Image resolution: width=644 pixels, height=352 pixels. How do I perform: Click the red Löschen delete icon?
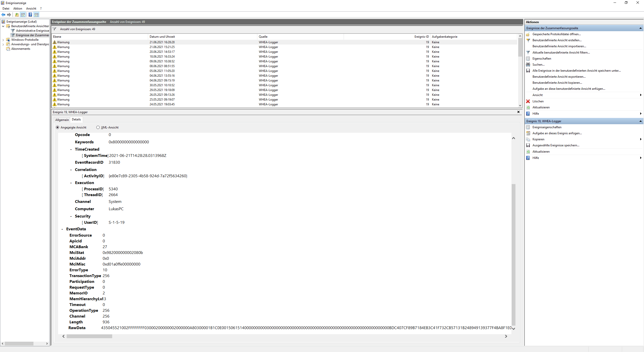pos(528,101)
